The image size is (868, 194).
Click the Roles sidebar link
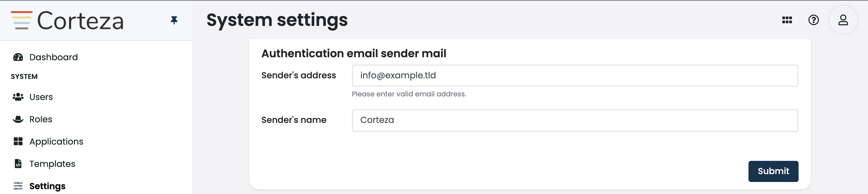(40, 119)
